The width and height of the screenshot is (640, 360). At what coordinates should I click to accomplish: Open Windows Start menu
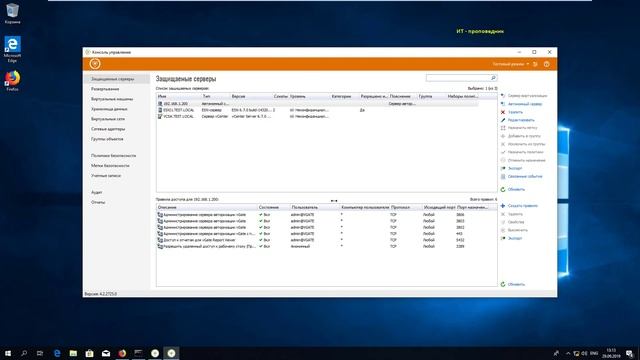click(7, 353)
